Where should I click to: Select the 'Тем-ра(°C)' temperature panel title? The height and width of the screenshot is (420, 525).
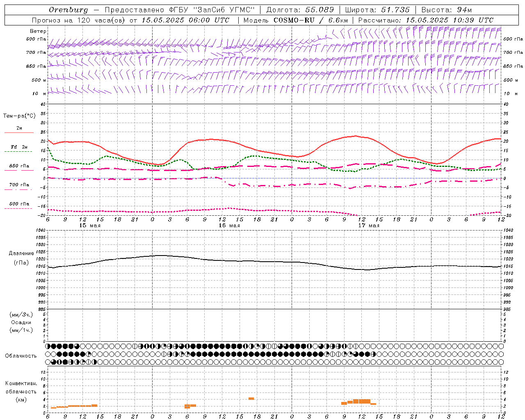pos(19,116)
